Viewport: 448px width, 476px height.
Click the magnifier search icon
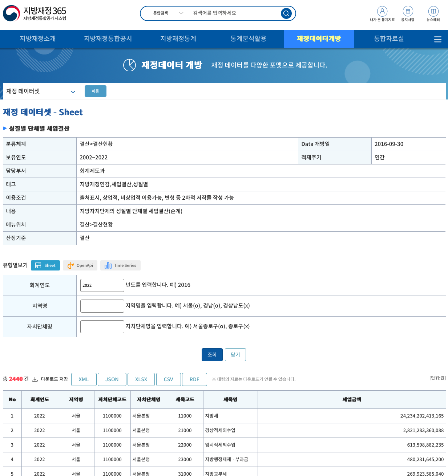pyautogui.click(x=286, y=13)
